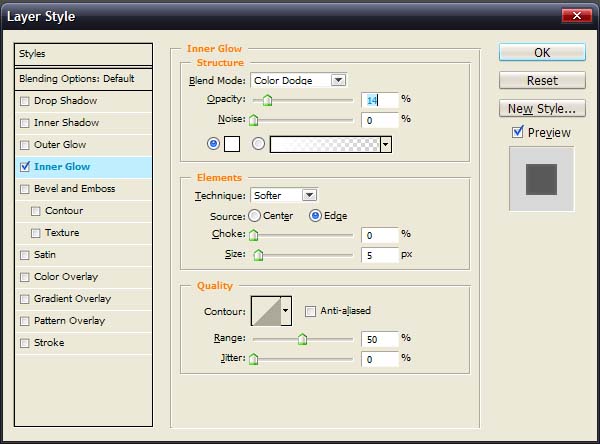Select the Bevel and Emboss row
The image size is (600, 444).
pos(83,189)
